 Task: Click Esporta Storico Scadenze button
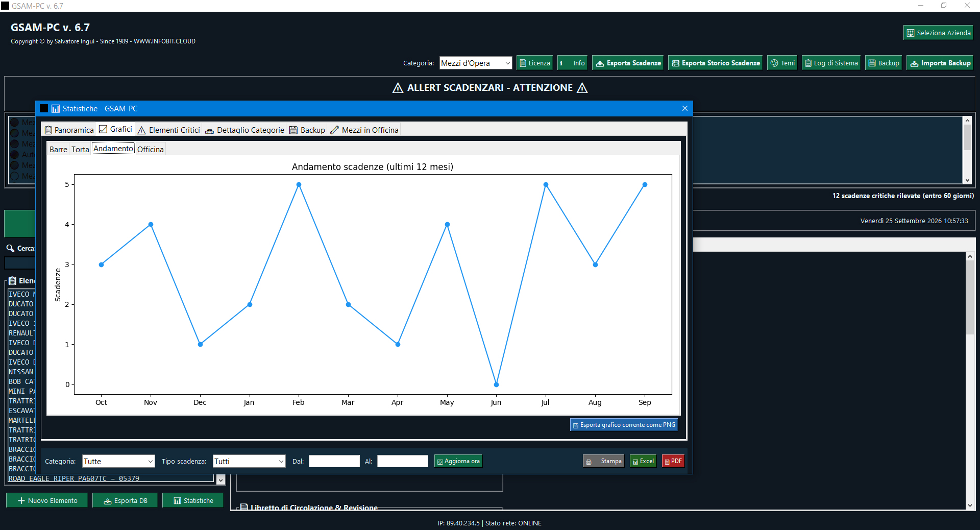pyautogui.click(x=715, y=63)
